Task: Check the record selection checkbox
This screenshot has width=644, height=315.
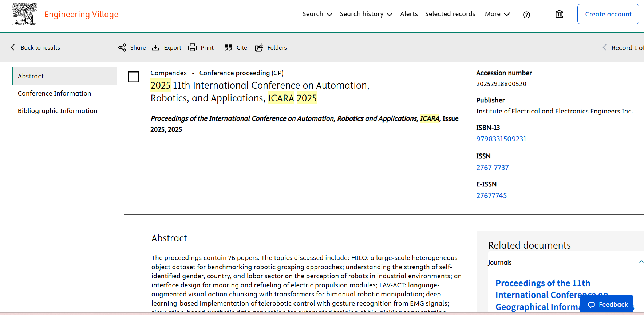Action: click(x=134, y=77)
